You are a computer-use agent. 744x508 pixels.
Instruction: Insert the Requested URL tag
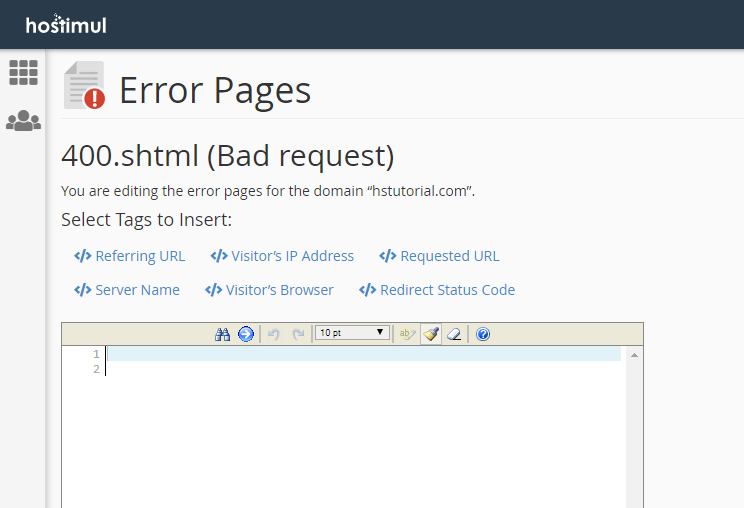[x=439, y=256]
